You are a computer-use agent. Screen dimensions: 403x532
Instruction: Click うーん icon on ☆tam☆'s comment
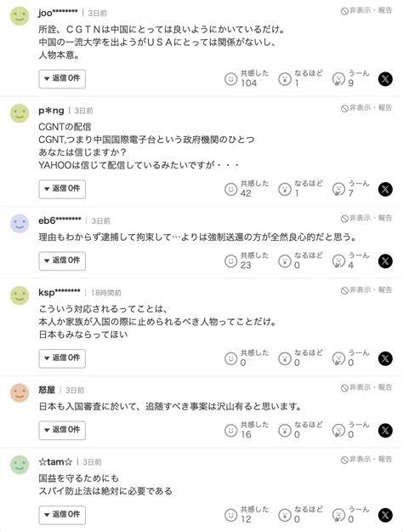(x=338, y=515)
